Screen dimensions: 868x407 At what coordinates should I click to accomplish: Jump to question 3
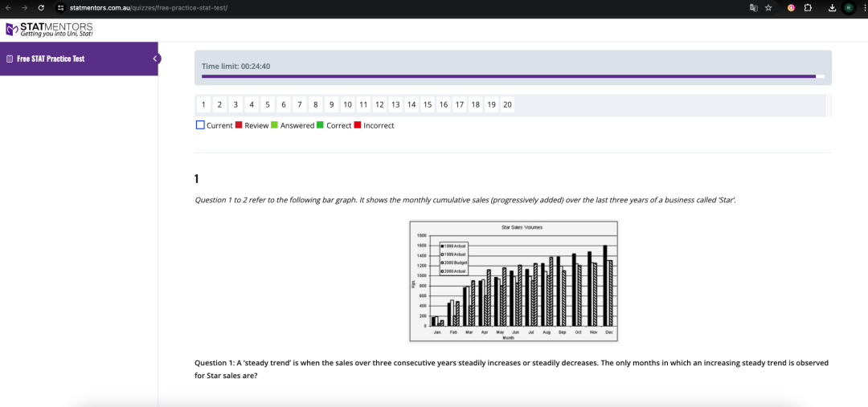click(235, 104)
